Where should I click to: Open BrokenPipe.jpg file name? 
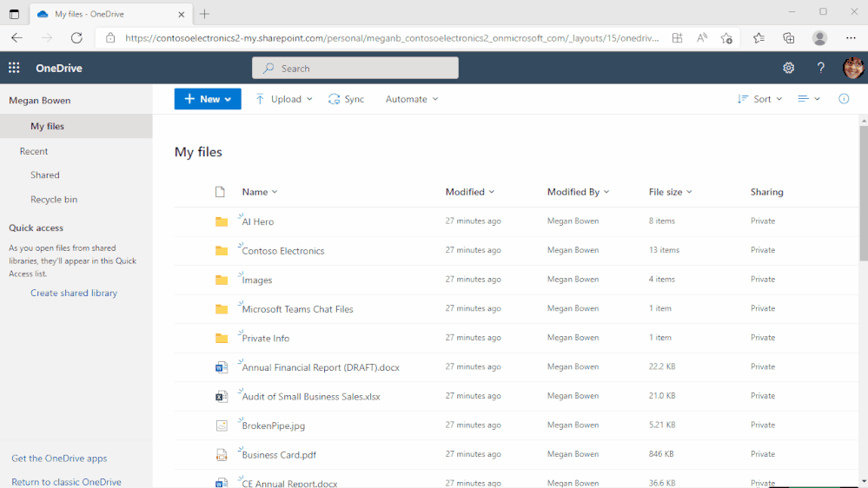point(274,426)
